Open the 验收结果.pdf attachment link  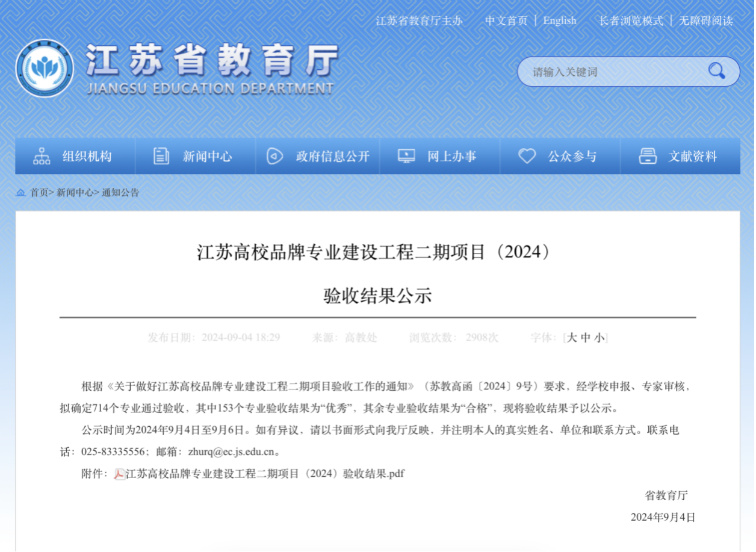pos(265,474)
